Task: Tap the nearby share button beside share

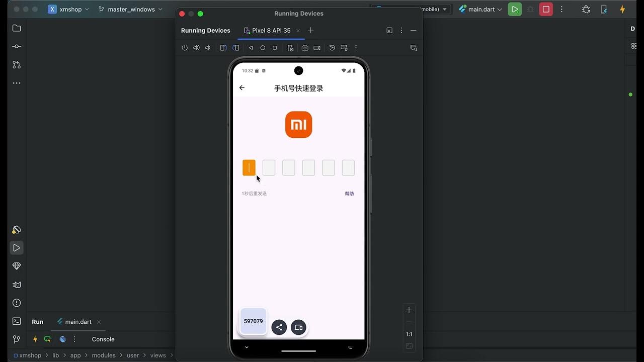Action: click(298, 327)
